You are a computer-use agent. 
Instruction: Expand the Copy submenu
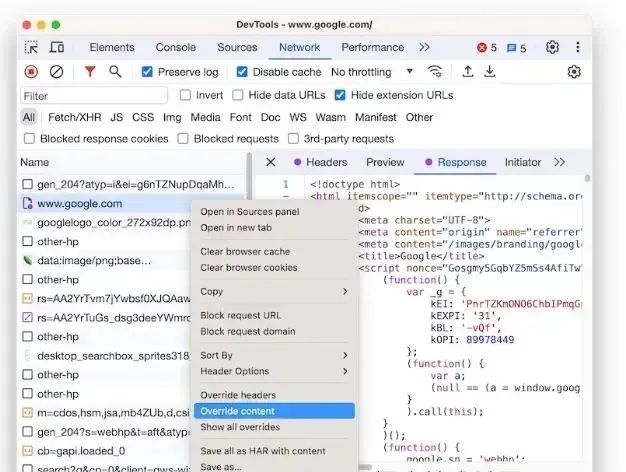[274, 292]
